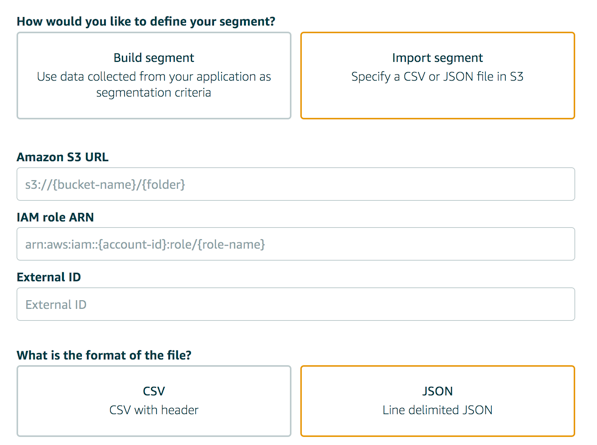Click the "CSV with header" description text
The image size is (597, 445).
click(154, 410)
